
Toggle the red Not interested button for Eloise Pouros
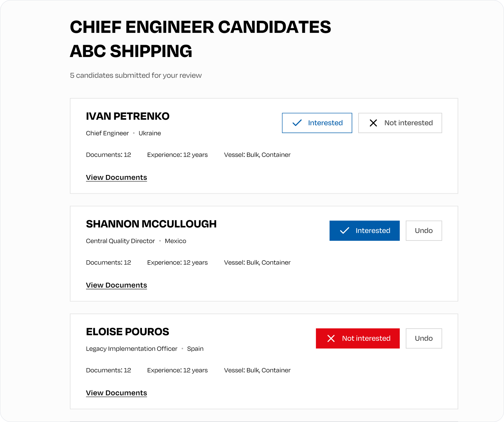pos(358,338)
